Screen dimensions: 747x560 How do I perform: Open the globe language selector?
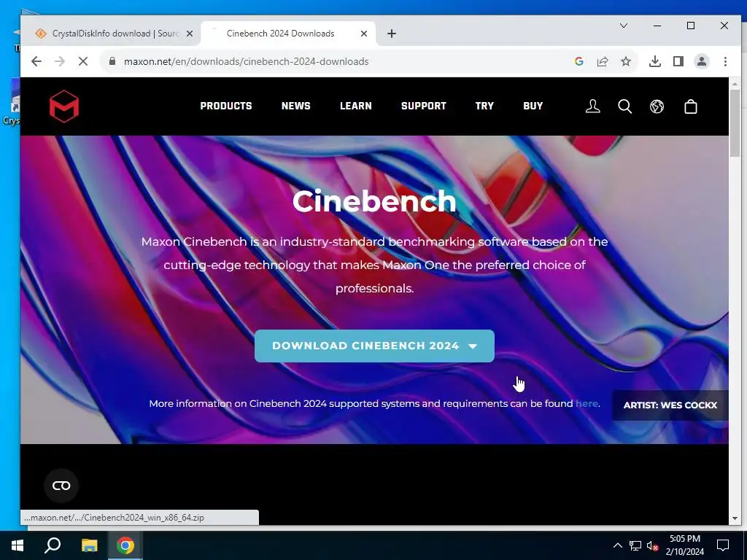[657, 106]
